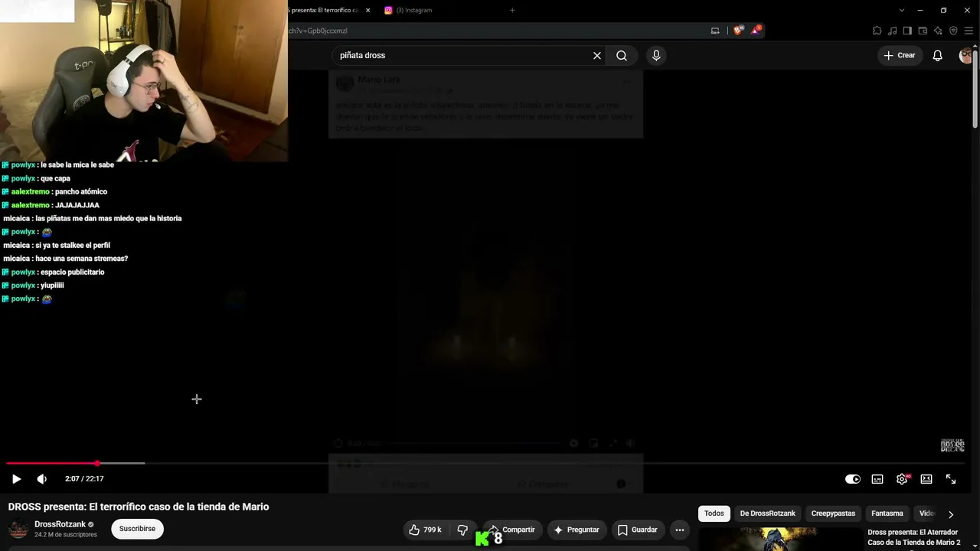Switch to theater mode

[x=926, y=479]
